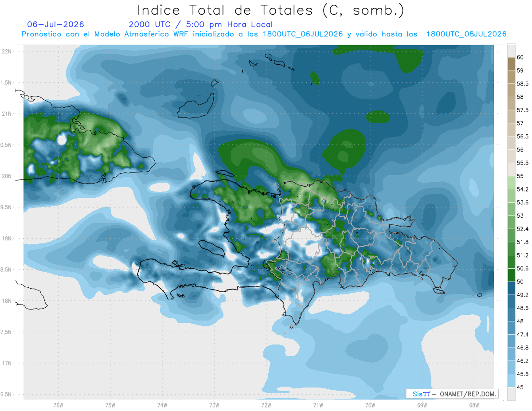This screenshot has height=411, width=532.
Task: Click the '59' colorbar value
Action: tap(520, 70)
